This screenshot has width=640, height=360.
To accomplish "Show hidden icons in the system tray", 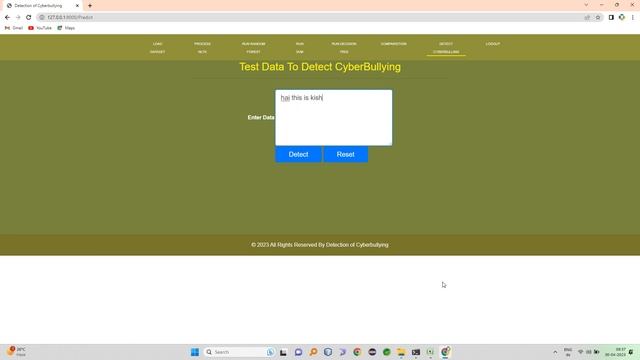I will click(555, 352).
